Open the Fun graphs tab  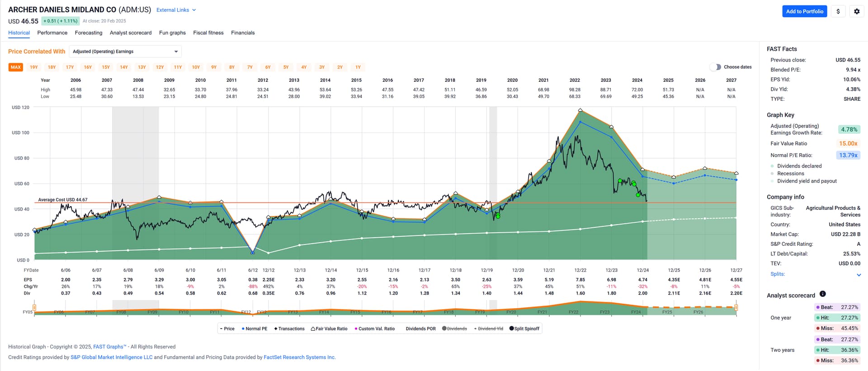click(x=172, y=33)
